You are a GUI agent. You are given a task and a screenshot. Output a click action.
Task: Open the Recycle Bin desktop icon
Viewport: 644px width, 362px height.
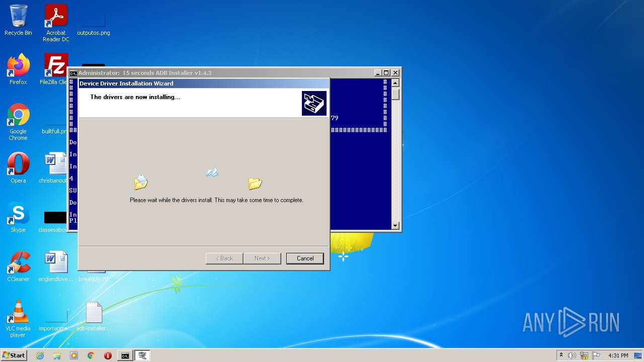click(18, 21)
